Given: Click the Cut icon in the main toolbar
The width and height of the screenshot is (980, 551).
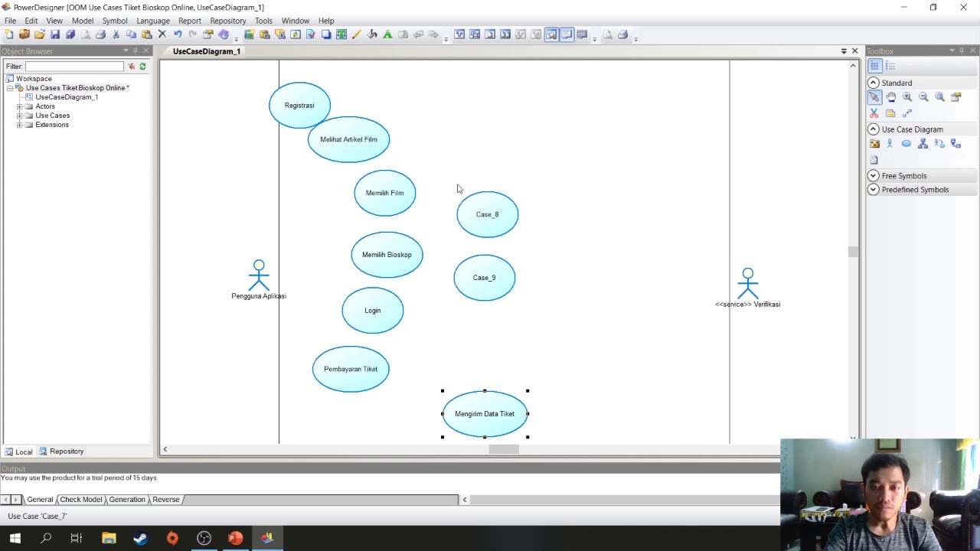Looking at the screenshot, I should pos(116,34).
